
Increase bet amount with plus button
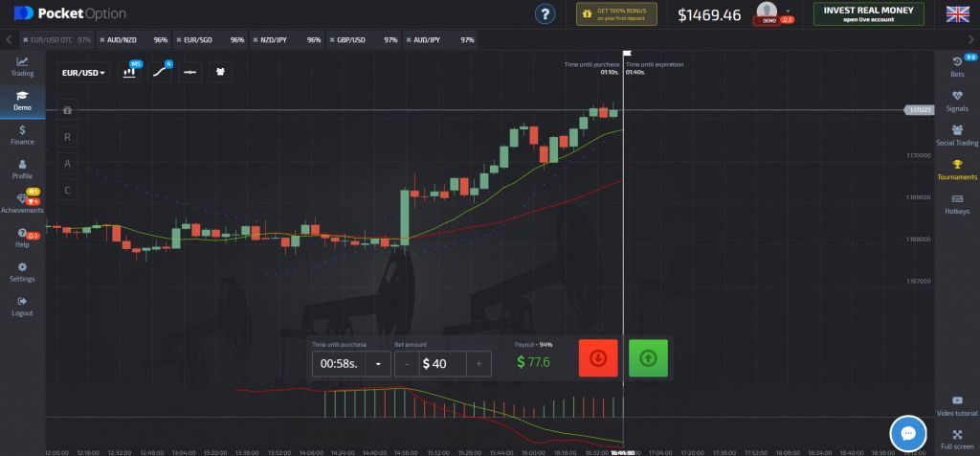pyautogui.click(x=479, y=364)
